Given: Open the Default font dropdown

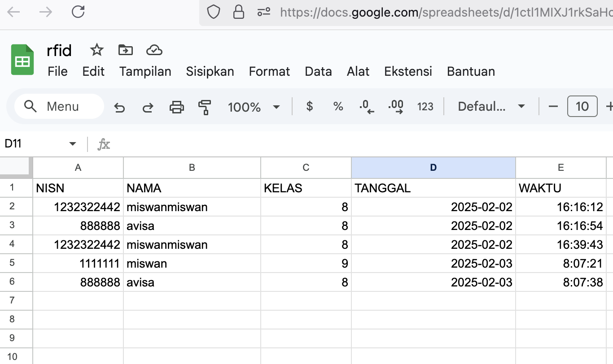Looking at the screenshot, I should (x=490, y=107).
